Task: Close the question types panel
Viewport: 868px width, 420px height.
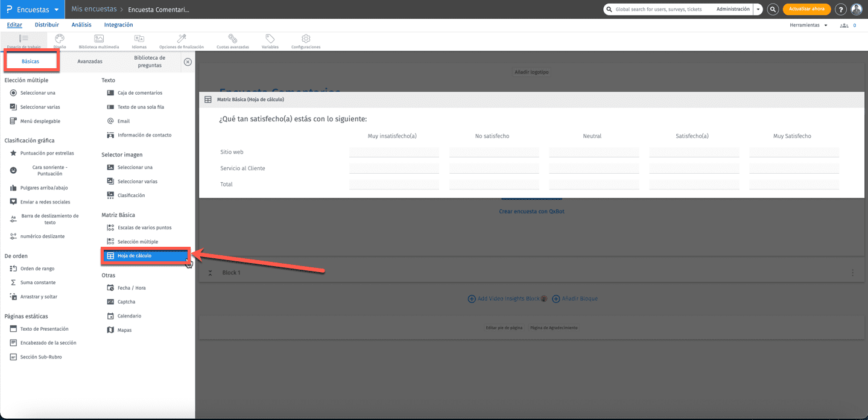Action: pos(188,62)
